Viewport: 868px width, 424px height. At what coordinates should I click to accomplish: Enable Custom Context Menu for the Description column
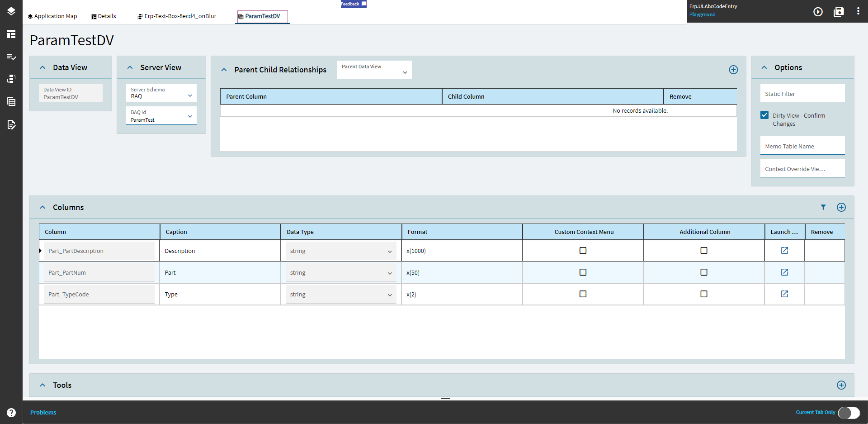click(x=583, y=250)
